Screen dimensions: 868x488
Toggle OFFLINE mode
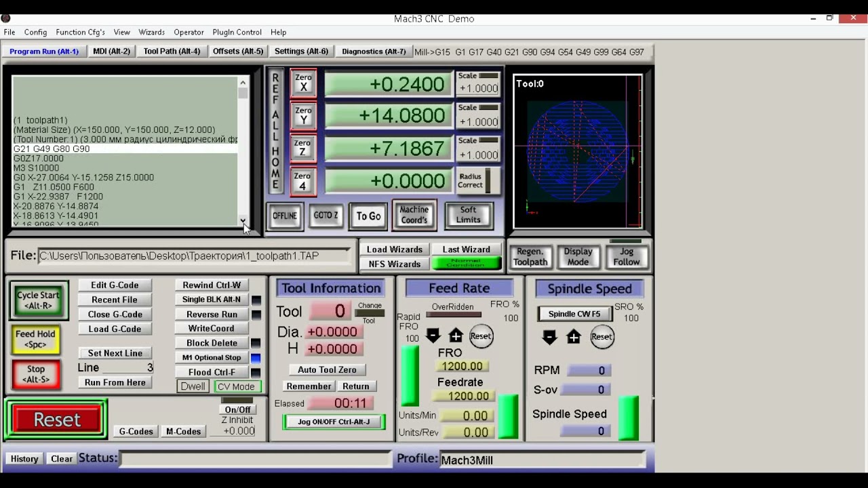click(285, 216)
